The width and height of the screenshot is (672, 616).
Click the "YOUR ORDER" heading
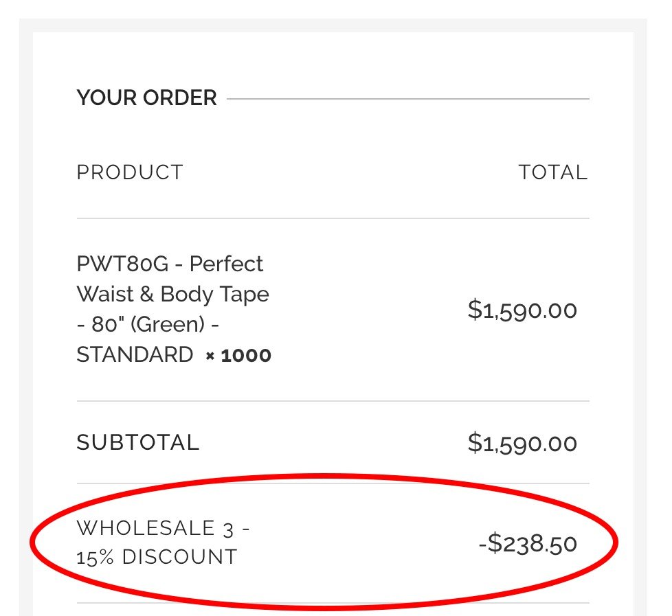(146, 98)
